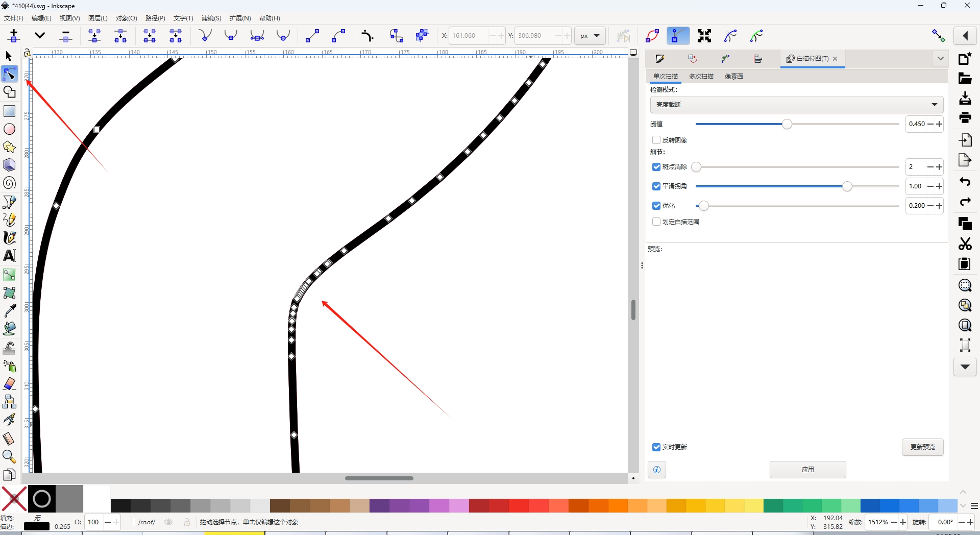Enable the 反转图像 checkbox
Image resolution: width=980 pixels, height=535 pixels.
pyautogui.click(x=656, y=140)
